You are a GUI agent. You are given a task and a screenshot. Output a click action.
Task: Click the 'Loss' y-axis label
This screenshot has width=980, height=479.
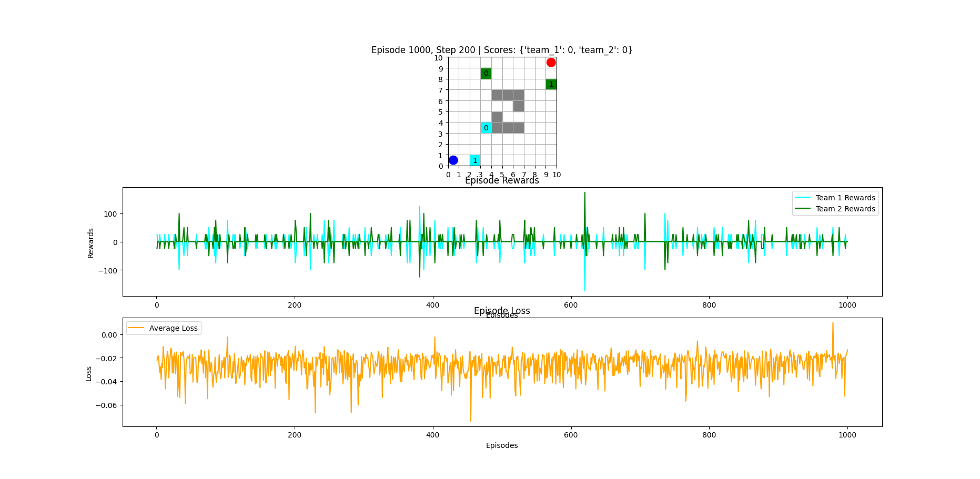[x=88, y=374]
